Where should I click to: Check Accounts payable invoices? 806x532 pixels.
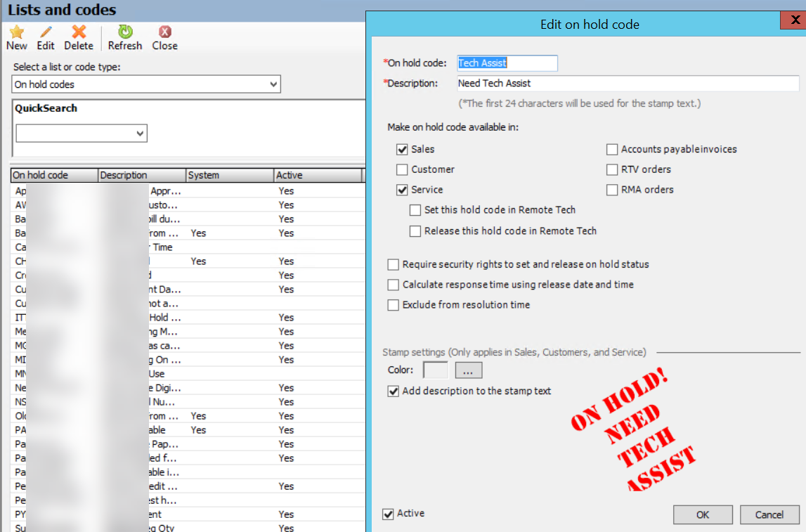[611, 150]
